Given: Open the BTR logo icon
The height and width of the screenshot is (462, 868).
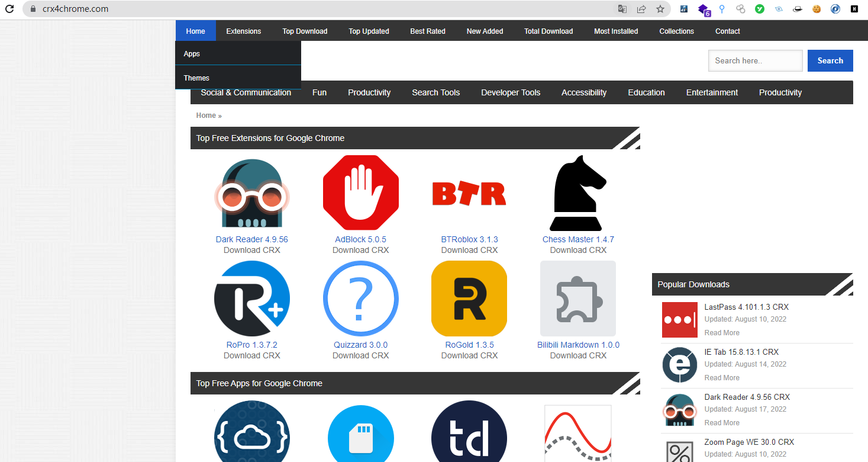Looking at the screenshot, I should 470,193.
